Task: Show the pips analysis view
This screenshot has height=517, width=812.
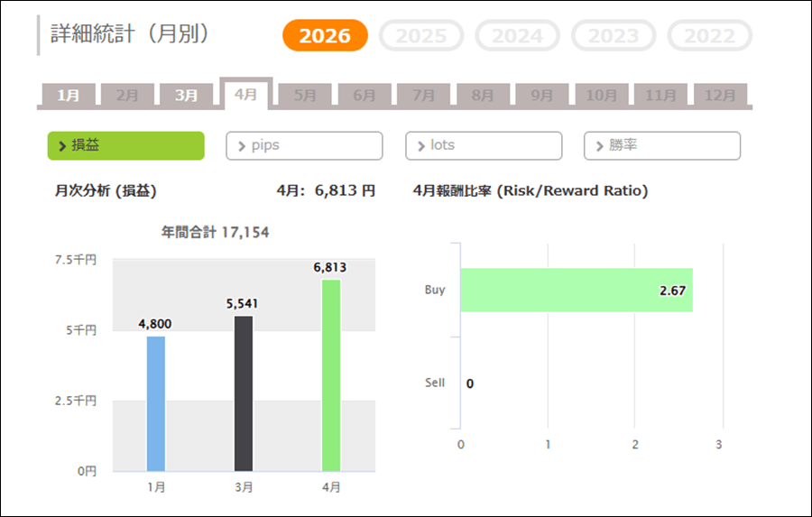Action: coord(304,145)
